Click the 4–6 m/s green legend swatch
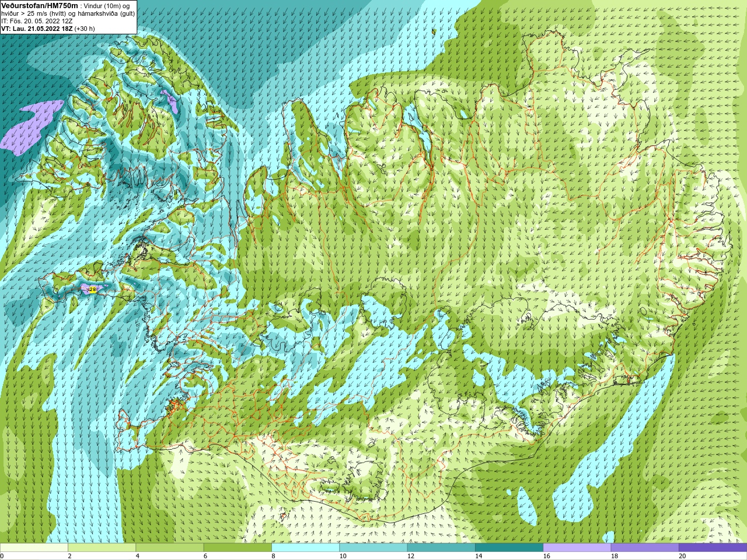The width and height of the screenshot is (747, 560). [x=169, y=548]
